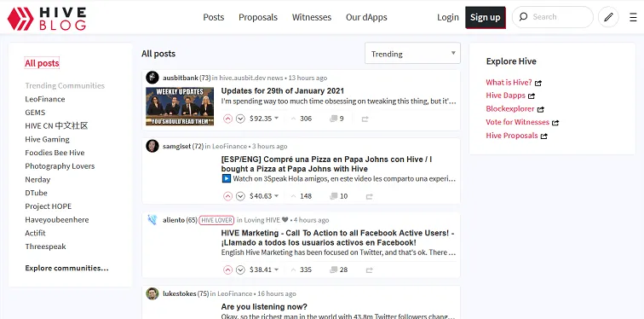Click the Login link
This screenshot has height=319, width=644.
pos(448,17)
